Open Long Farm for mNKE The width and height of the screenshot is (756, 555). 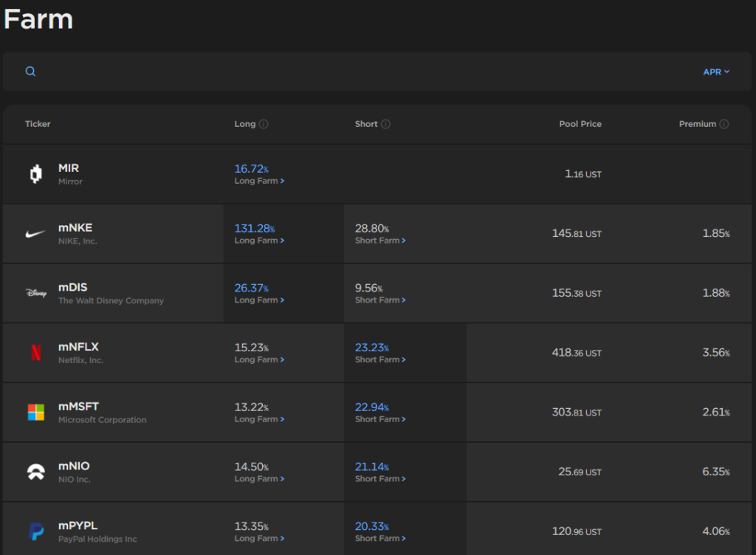[x=259, y=241]
